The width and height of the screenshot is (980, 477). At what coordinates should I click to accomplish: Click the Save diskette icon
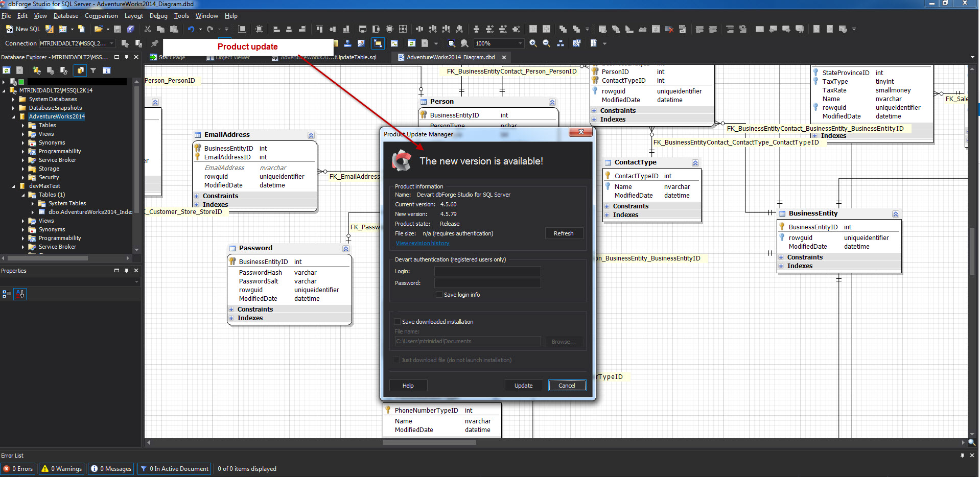(118, 29)
